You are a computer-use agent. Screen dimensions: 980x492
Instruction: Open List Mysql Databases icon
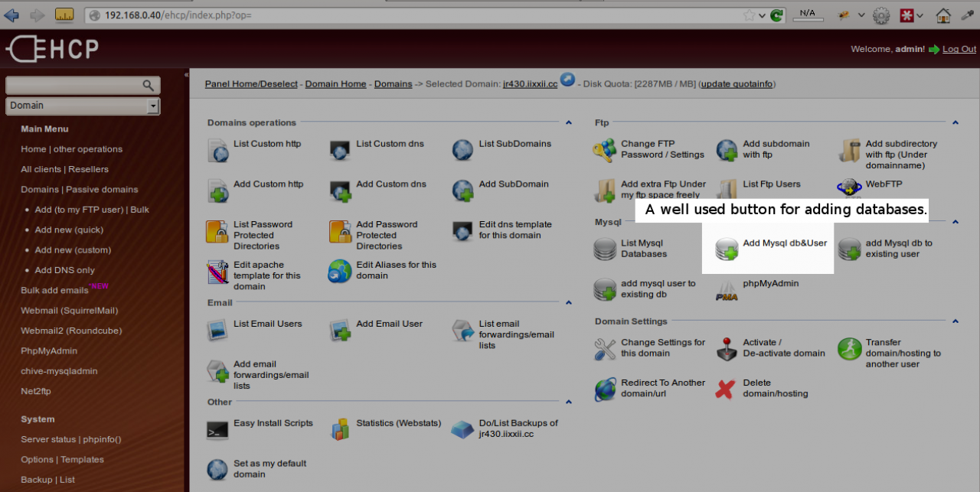605,249
